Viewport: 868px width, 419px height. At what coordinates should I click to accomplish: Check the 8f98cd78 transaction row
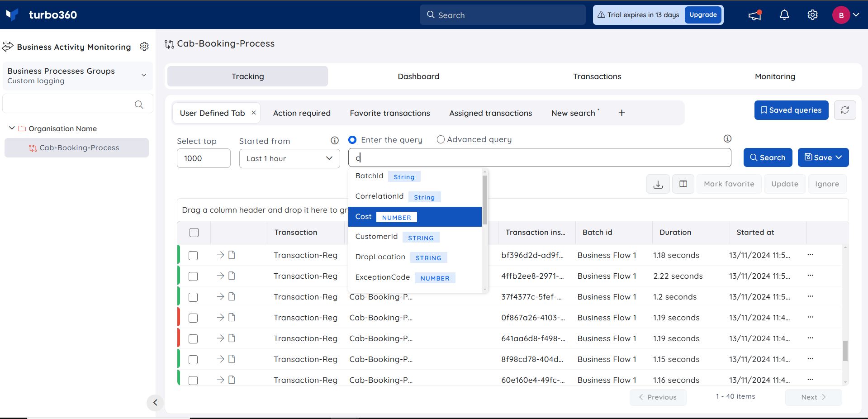[193, 360]
